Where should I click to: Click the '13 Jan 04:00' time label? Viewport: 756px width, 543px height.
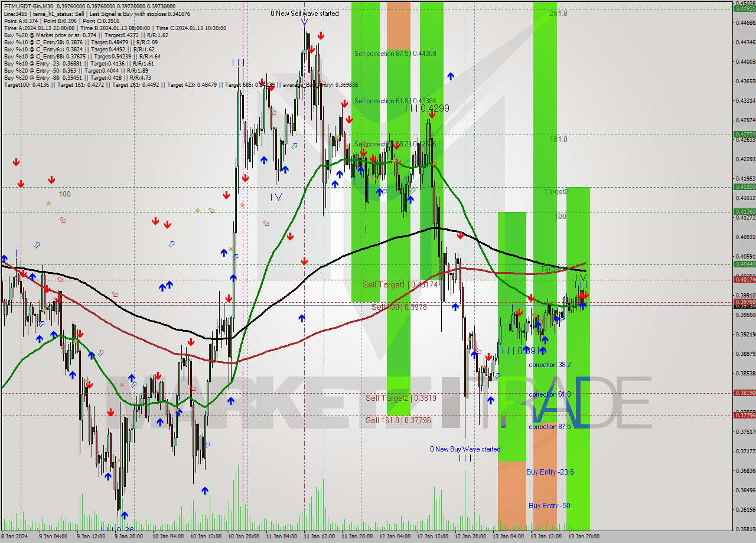coord(508,537)
